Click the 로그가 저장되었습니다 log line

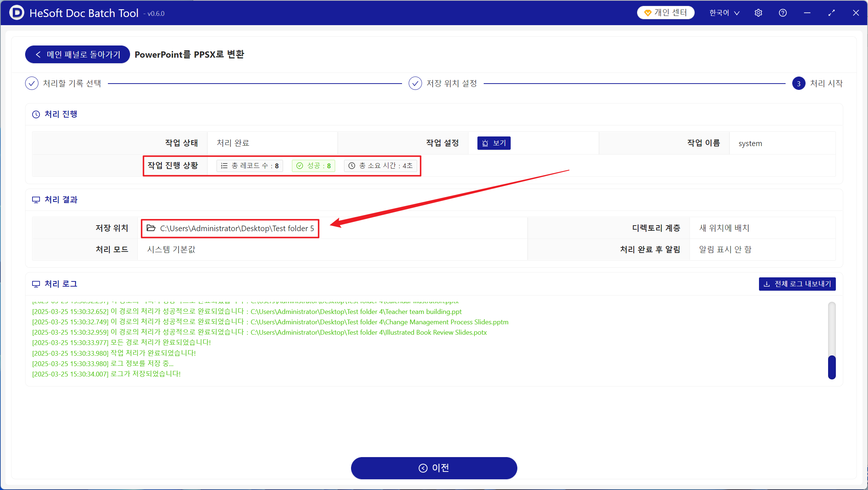[106, 374]
